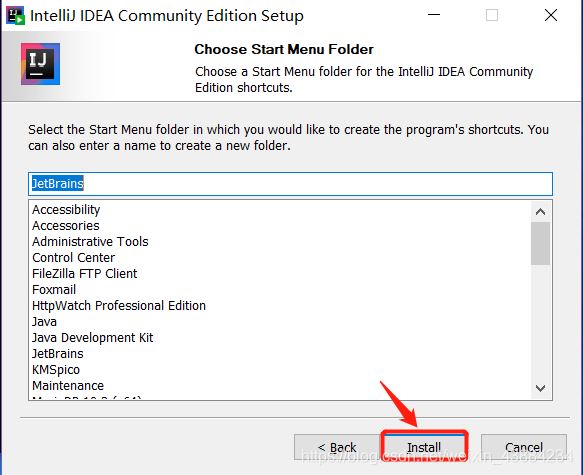583x475 pixels.
Task: Select Foxmail folder entry
Action: (x=54, y=290)
